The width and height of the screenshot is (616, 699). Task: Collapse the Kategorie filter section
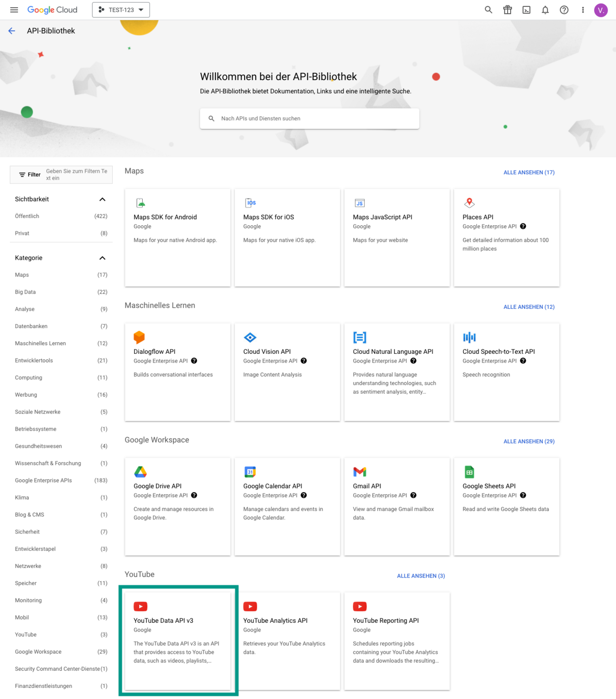pos(102,258)
